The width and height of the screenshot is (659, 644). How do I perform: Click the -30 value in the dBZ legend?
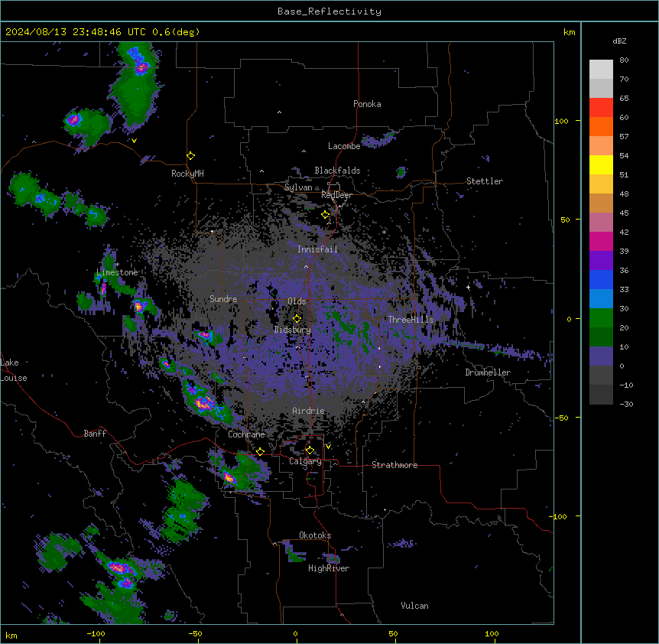point(626,405)
